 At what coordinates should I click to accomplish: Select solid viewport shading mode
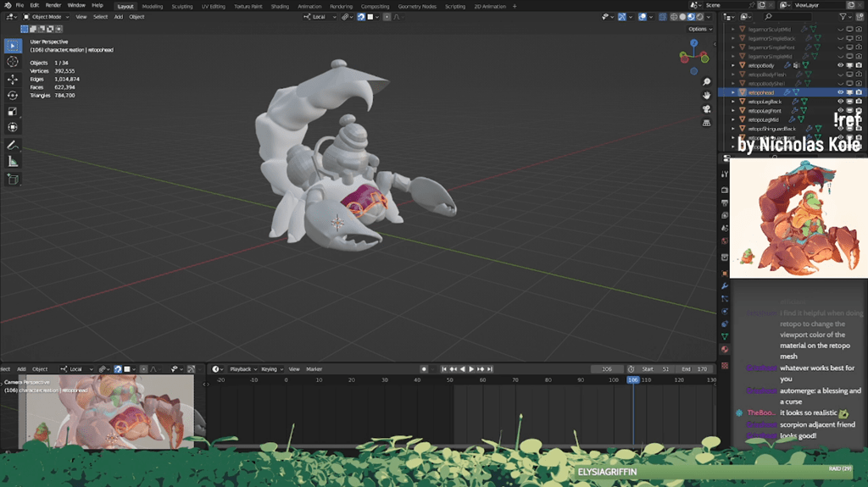click(x=682, y=17)
